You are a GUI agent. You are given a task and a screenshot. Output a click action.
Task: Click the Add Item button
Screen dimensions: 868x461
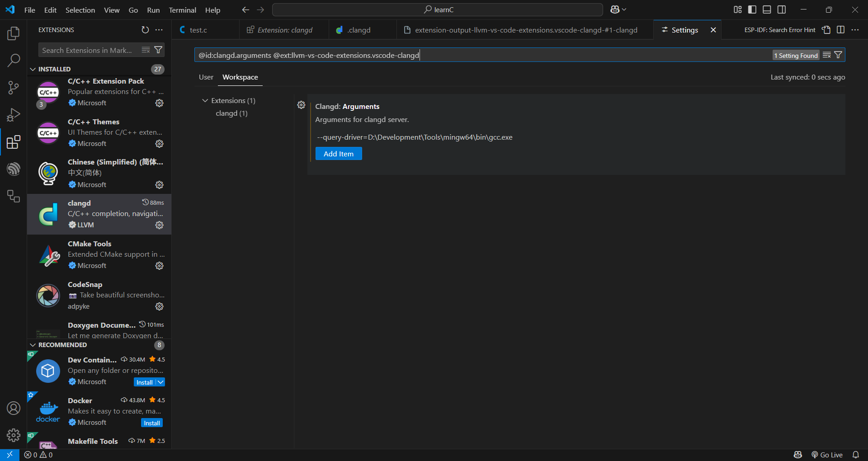(x=339, y=154)
